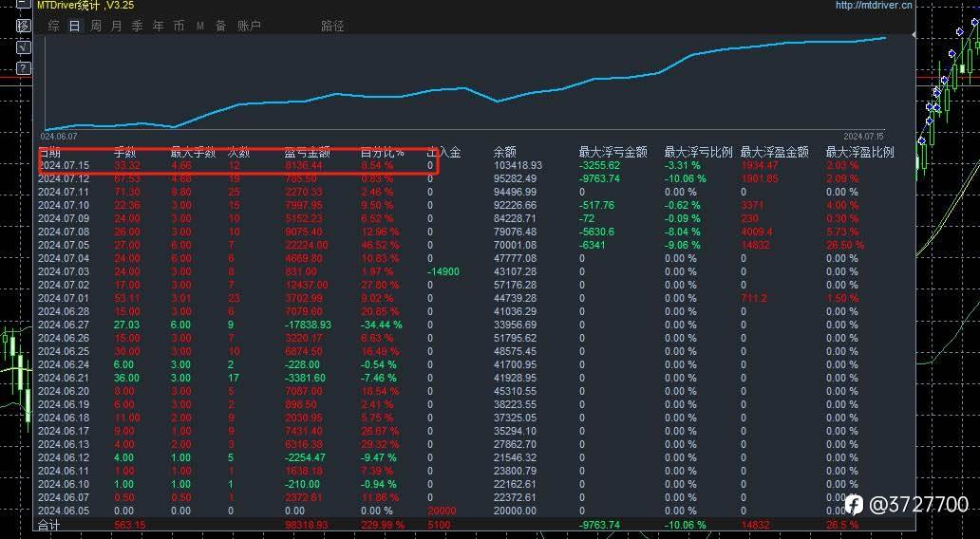
Task: Click the 12437.00 profit value
Action: (x=306, y=285)
